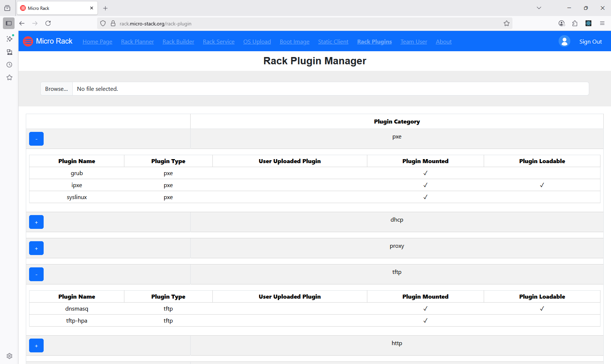Bookmark this page using the star icon
The height and width of the screenshot is (364, 611).
(x=507, y=23)
